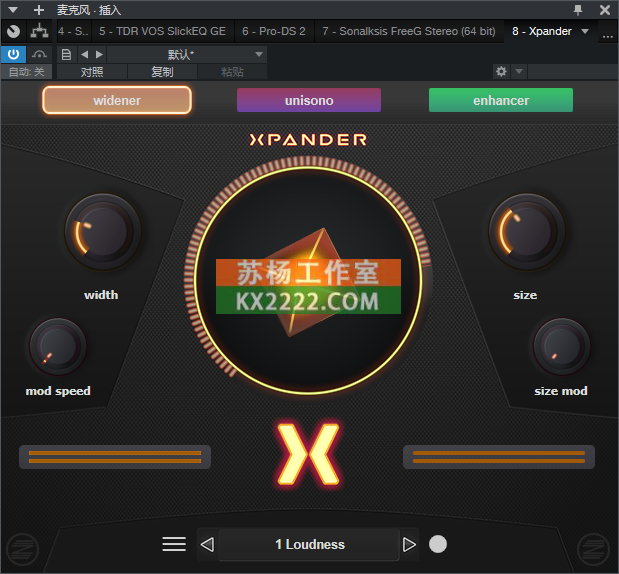
Task: Select the enhancer mode button
Action: (x=501, y=100)
